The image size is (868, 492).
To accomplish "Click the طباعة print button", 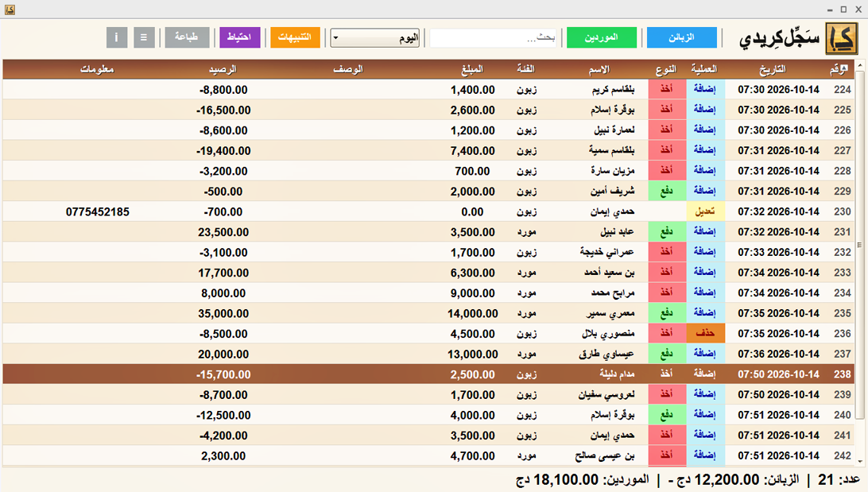I will [187, 37].
